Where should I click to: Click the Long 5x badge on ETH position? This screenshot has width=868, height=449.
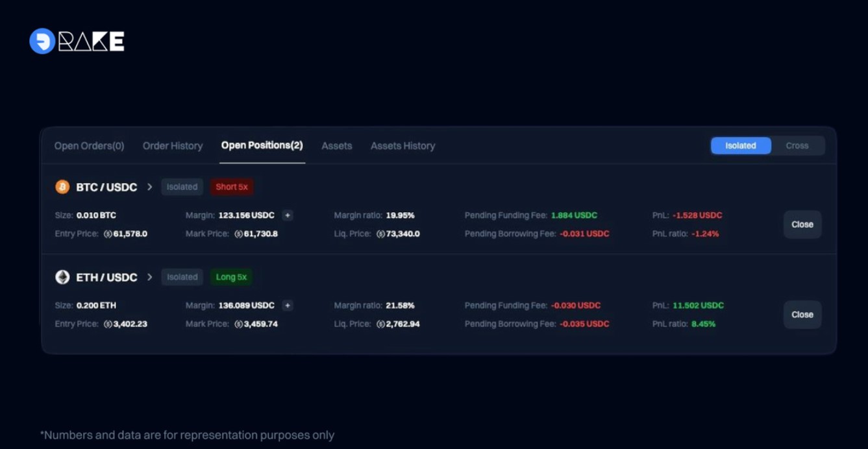point(231,276)
